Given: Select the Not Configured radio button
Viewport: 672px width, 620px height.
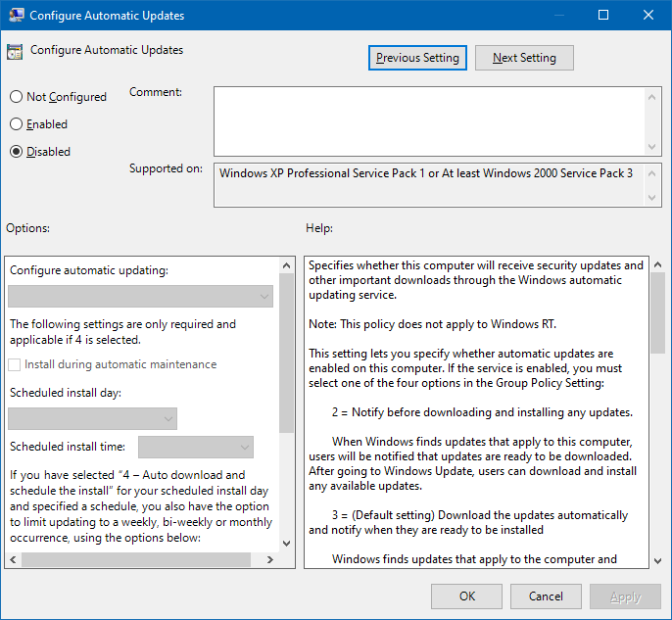Looking at the screenshot, I should [x=16, y=97].
